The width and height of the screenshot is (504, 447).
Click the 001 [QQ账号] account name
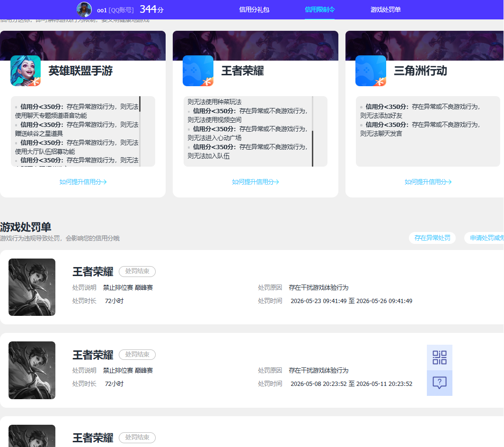(x=115, y=10)
